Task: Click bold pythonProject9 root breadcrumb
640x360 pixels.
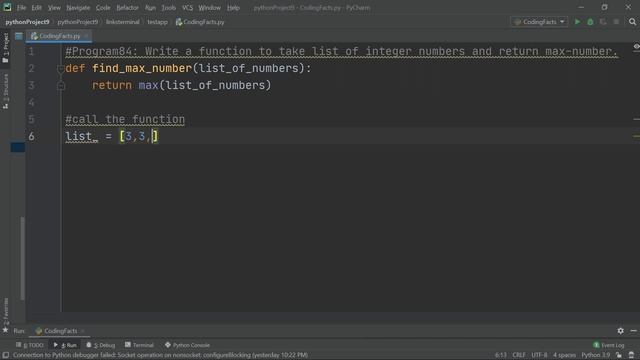Action: (x=27, y=22)
